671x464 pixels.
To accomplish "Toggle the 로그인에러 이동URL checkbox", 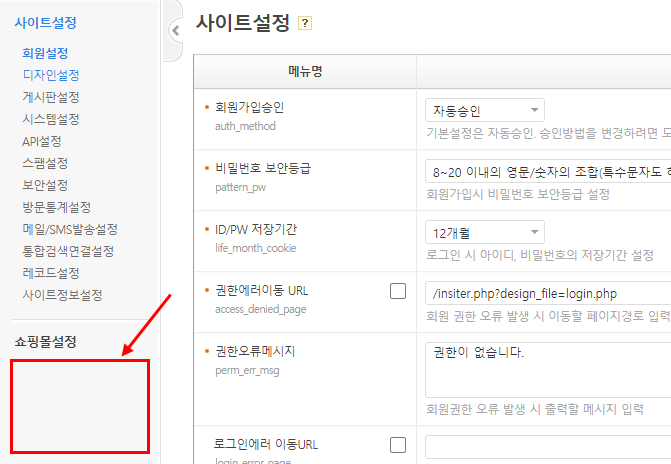I will click(x=398, y=445).
